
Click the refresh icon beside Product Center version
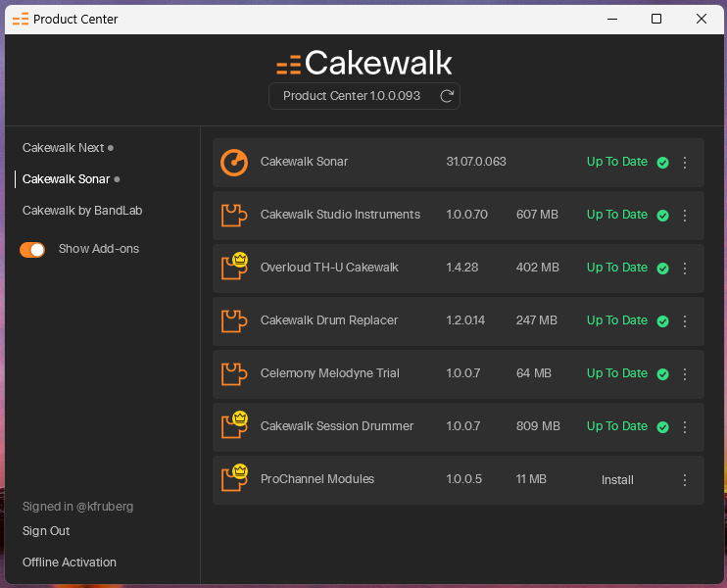tap(447, 96)
